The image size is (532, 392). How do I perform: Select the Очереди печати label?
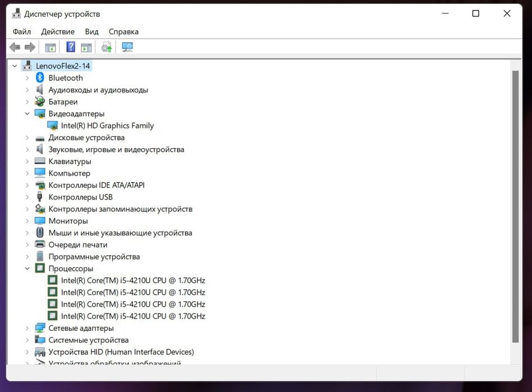click(x=77, y=245)
